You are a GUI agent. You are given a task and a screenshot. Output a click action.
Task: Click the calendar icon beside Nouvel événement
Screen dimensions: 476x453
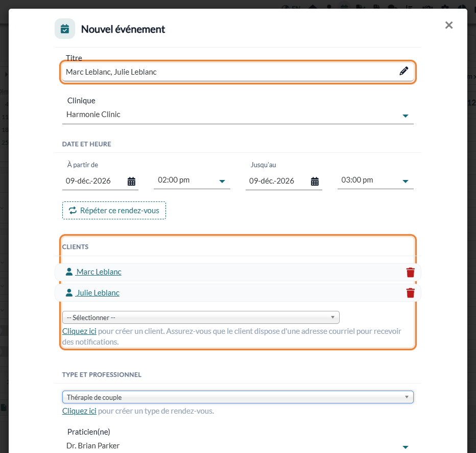coord(65,29)
